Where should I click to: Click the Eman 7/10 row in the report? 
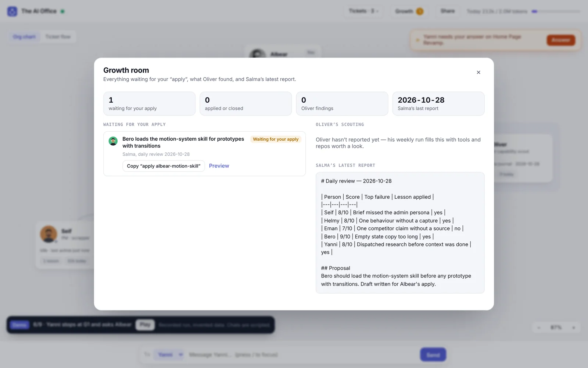coord(392,229)
